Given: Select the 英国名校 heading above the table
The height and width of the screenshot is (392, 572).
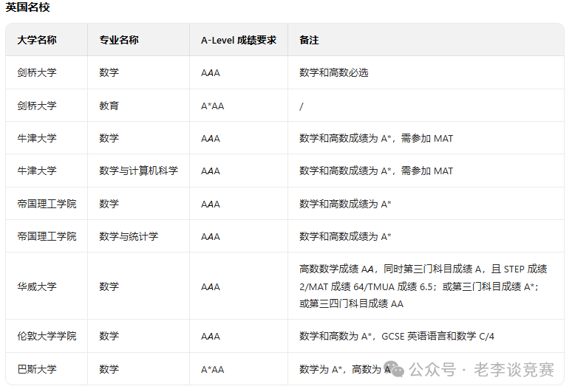Looking at the screenshot, I should tap(29, 7).
